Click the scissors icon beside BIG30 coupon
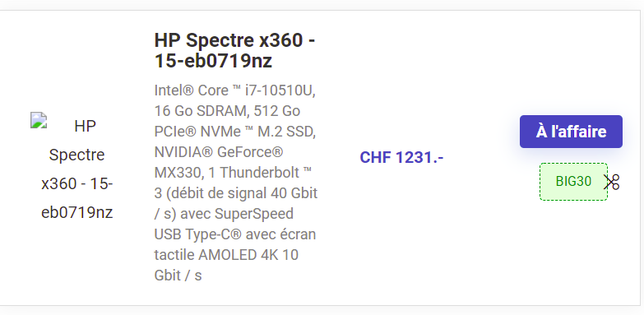Image resolution: width=644 pixels, height=315 pixels. pyautogui.click(x=611, y=182)
